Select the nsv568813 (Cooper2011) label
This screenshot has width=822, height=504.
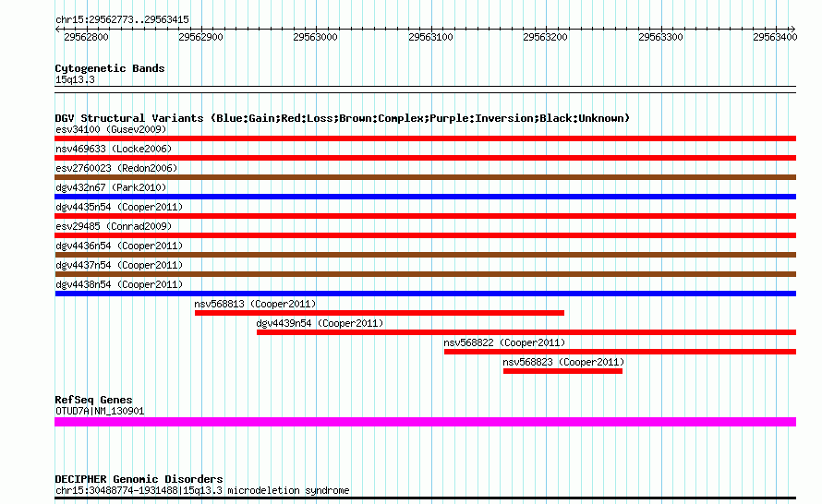tap(255, 304)
